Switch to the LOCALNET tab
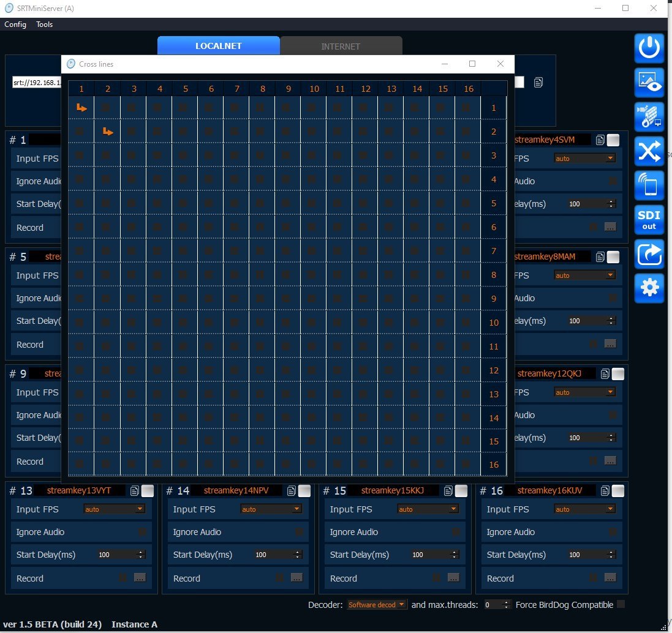672x633 pixels. coord(219,45)
